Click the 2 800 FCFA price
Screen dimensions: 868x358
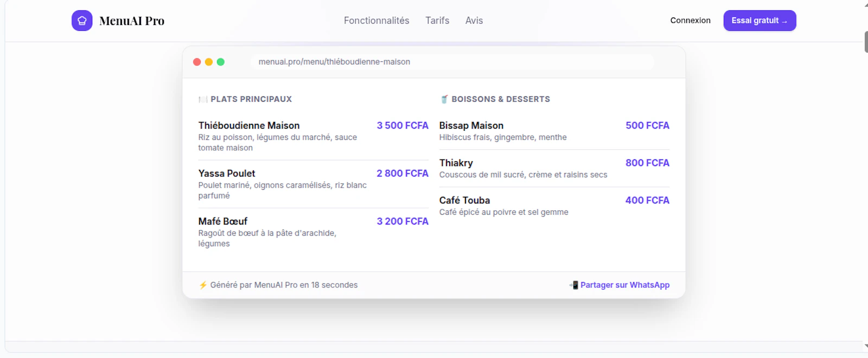pyautogui.click(x=403, y=174)
